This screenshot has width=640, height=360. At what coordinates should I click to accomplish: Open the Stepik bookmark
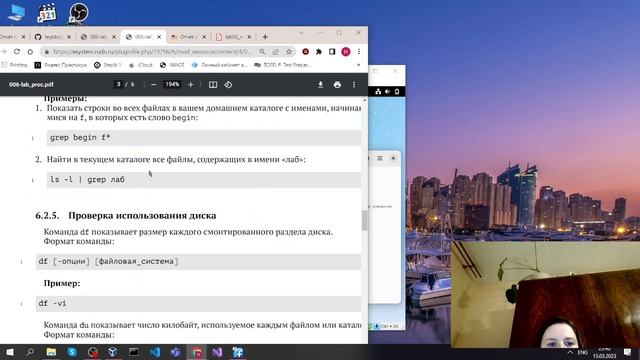click(x=107, y=65)
